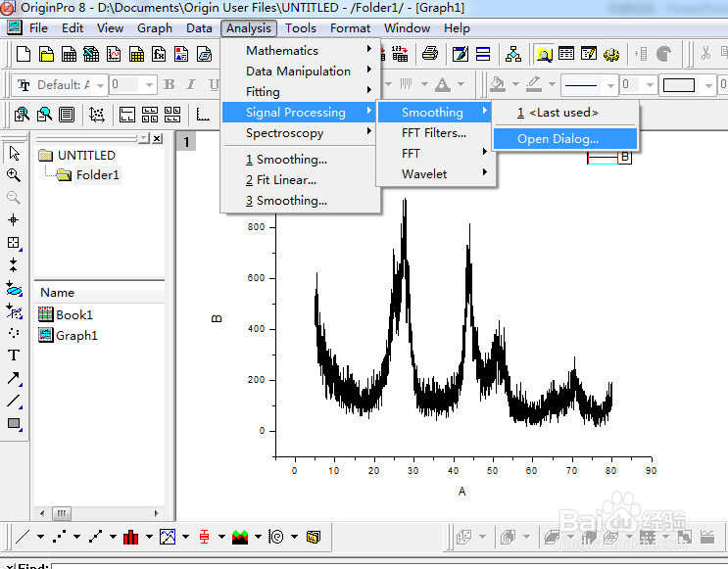This screenshot has width=728, height=569.
Task: Click the line color pencil swatch
Action: 534,84
